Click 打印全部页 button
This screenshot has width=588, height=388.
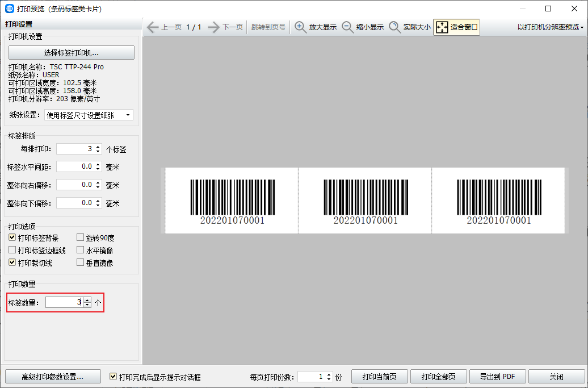click(439, 377)
